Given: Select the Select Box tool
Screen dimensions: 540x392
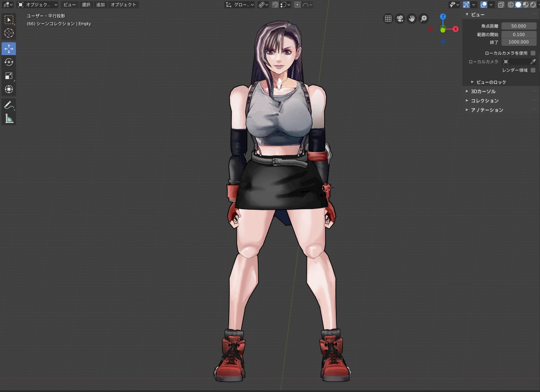Looking at the screenshot, I should coord(9,20).
